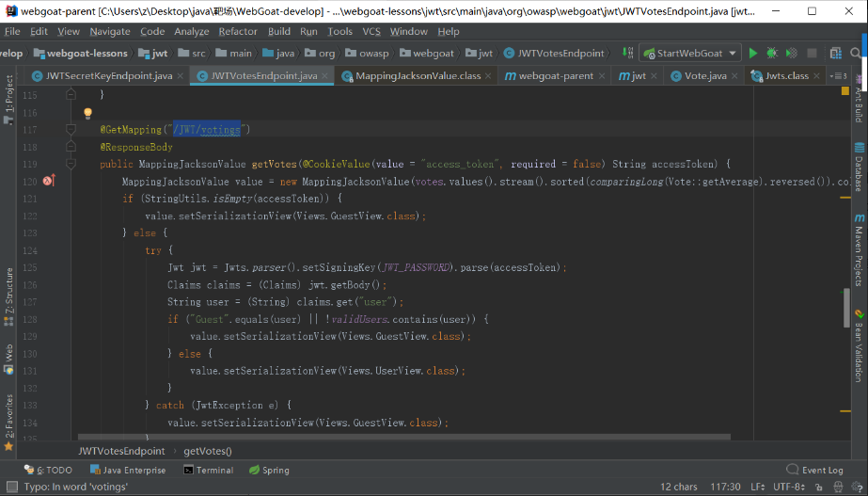The width and height of the screenshot is (868, 496).
Task: Collapse fold marker at line 117
Action: tap(71, 130)
